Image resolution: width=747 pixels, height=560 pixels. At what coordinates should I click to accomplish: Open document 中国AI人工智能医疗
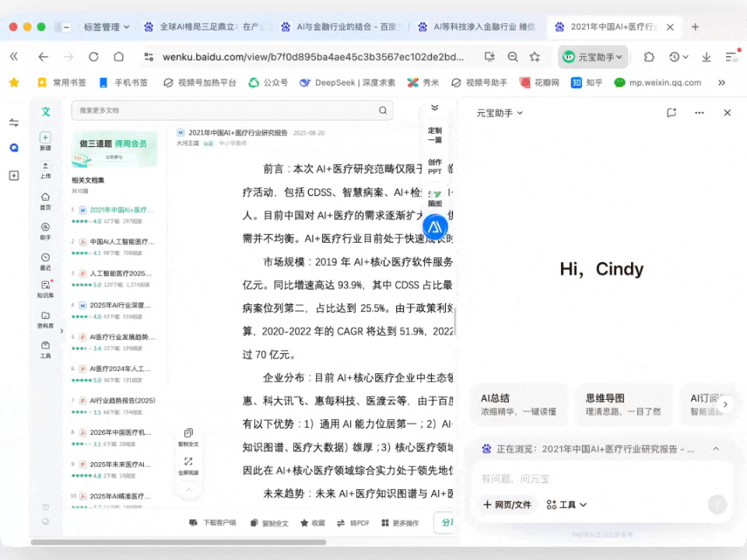pos(122,241)
